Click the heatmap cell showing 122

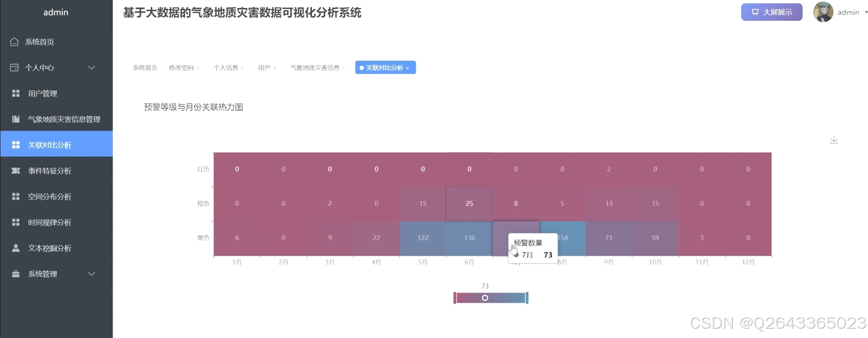pos(423,238)
